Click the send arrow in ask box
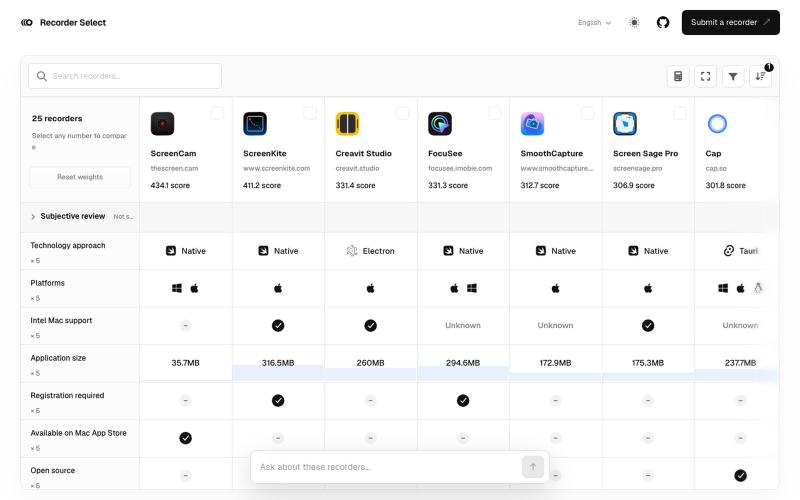This screenshot has width=800, height=500. (533, 467)
